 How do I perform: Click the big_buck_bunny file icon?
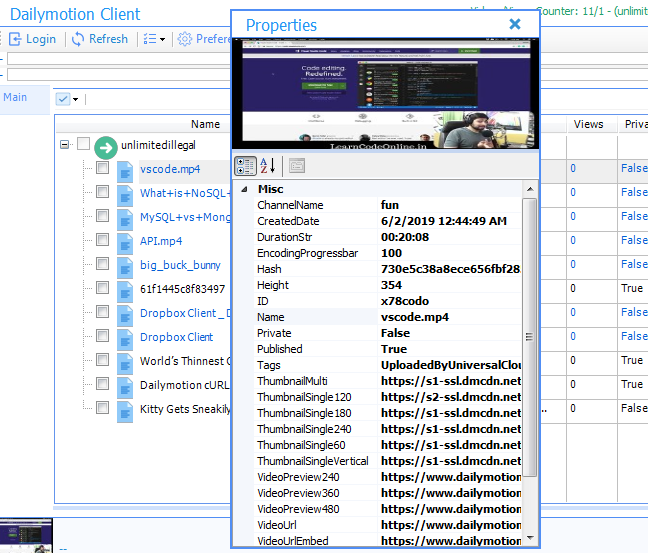coord(125,267)
